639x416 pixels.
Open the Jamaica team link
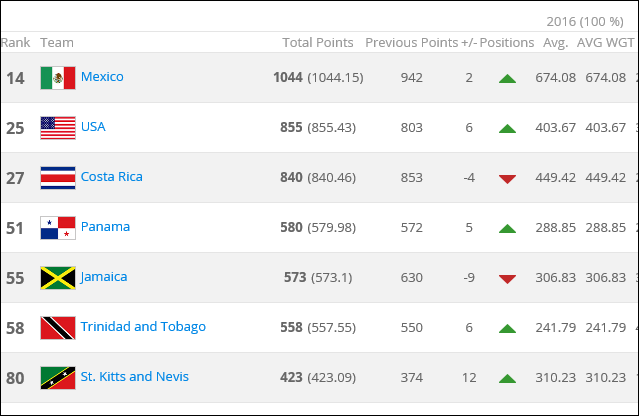104,277
